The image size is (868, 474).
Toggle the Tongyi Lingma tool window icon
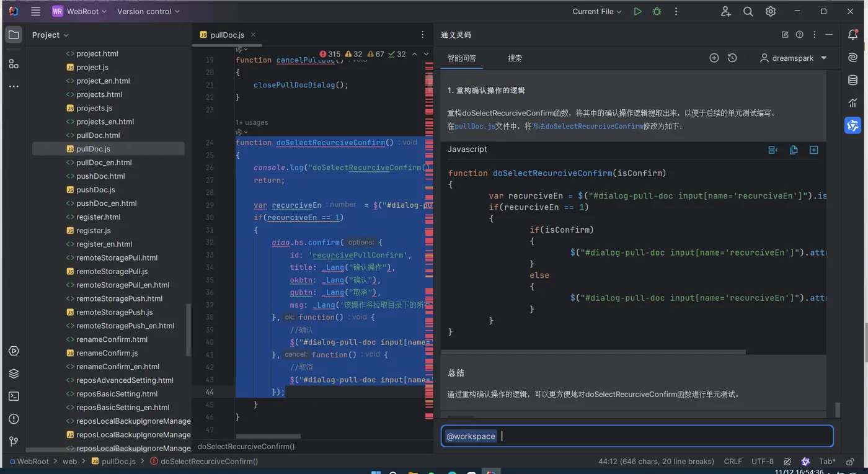(x=853, y=125)
